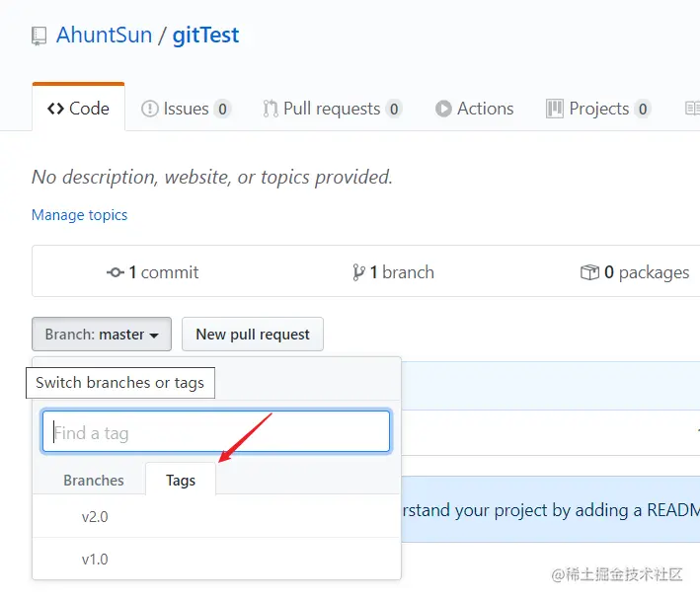Click the commit node icon
The image size is (700, 600).
point(116,272)
